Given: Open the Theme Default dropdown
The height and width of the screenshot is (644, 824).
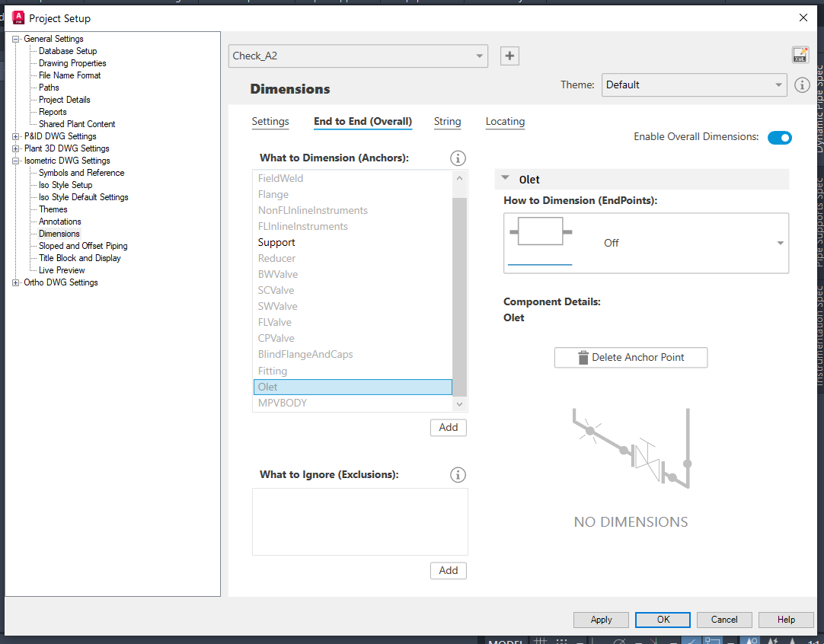Looking at the screenshot, I should coord(694,85).
